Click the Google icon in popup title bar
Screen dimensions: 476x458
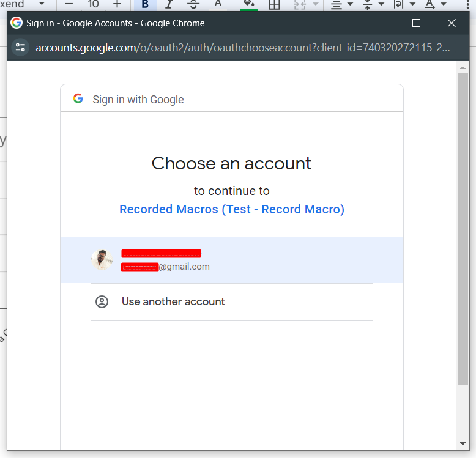pyautogui.click(x=17, y=23)
